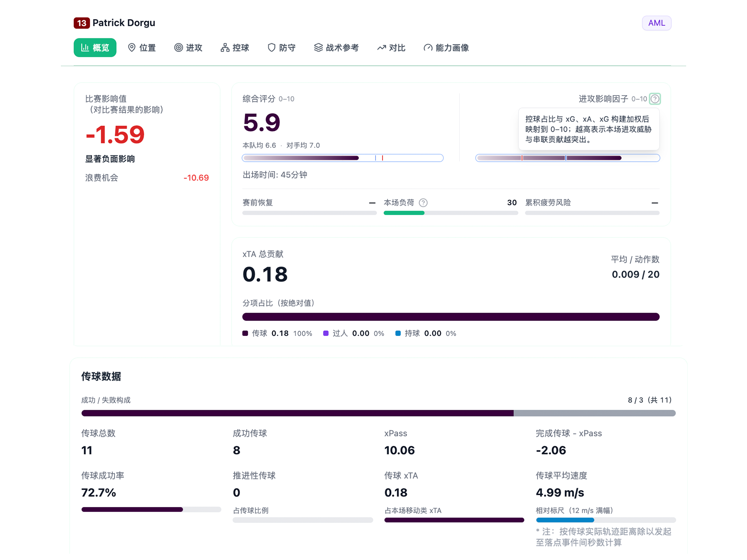The image size is (747, 560).
Task: Click the help icon beside 进攻影响因子
Action: pyautogui.click(x=655, y=99)
